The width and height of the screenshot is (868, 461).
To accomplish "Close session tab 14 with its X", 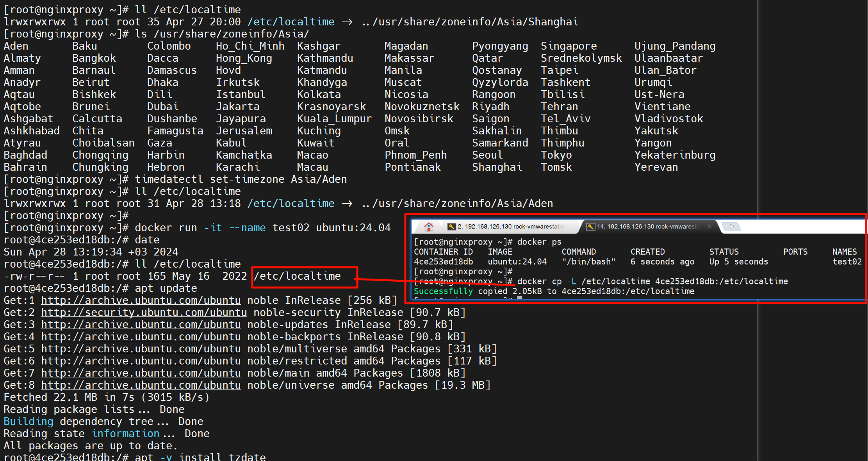I will (x=709, y=227).
